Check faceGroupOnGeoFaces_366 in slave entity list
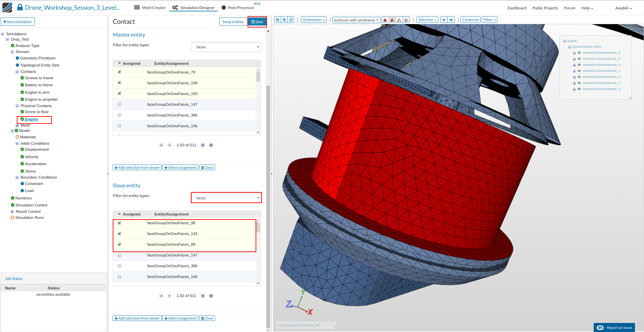 click(119, 266)
